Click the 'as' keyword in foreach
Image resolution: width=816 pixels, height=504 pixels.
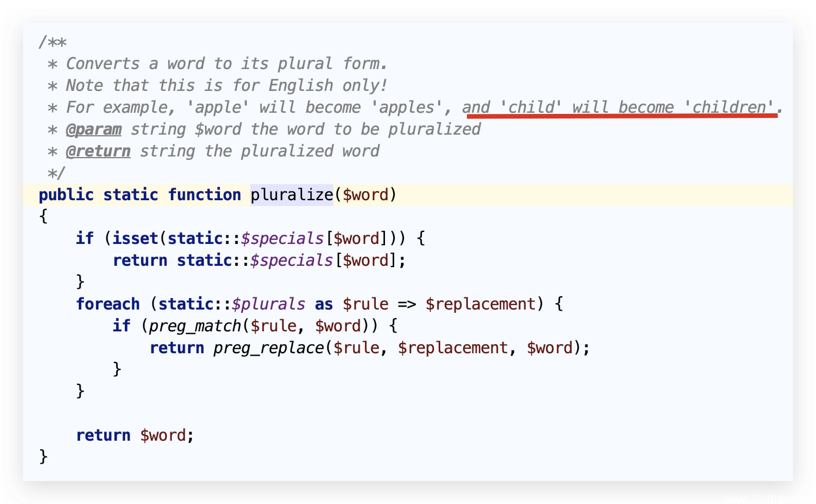[324, 304]
